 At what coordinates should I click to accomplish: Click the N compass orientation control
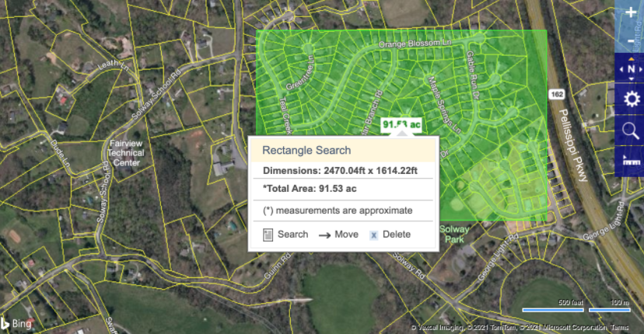[x=632, y=69]
